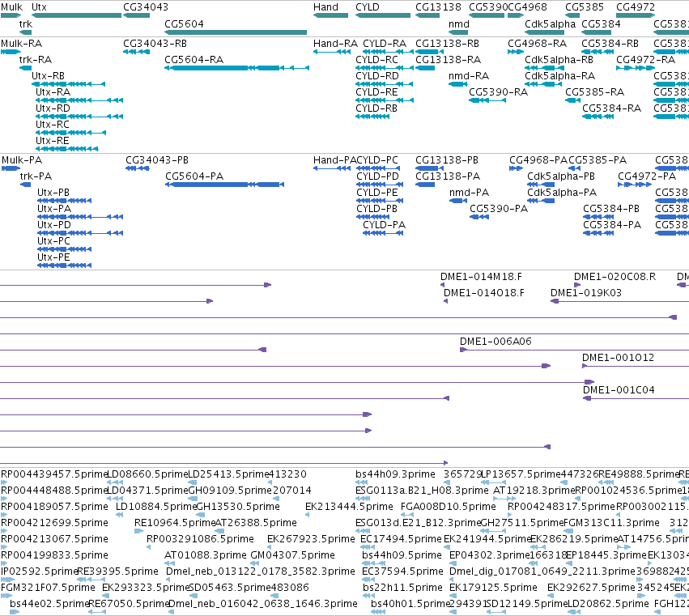The image size is (689, 616).
Task: Select the CG5604-RA transcript glyph
Action: point(237,68)
